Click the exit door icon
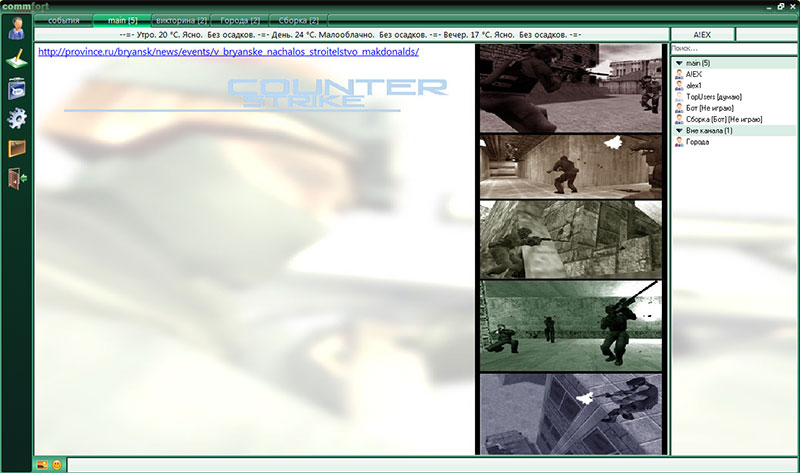This screenshot has height=473, width=800. [16, 179]
